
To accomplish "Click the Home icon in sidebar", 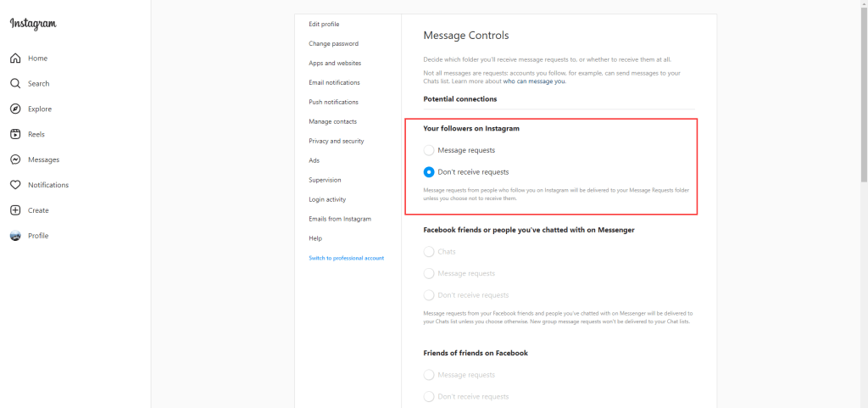I will click(15, 59).
